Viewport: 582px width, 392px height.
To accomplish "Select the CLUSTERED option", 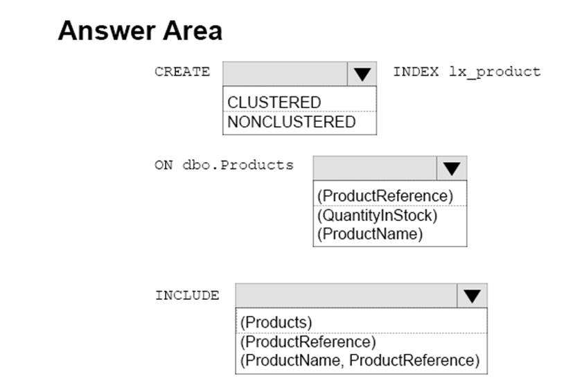I will click(274, 103).
